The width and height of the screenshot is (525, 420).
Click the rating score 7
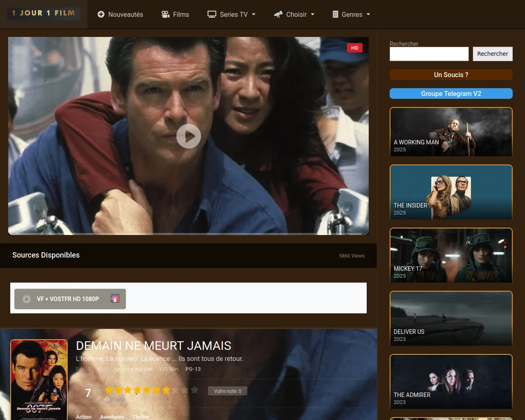point(88,393)
